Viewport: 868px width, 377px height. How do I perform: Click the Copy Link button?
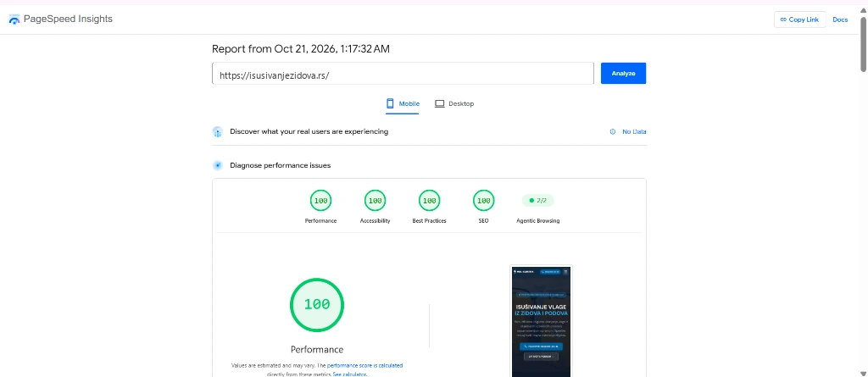point(799,19)
